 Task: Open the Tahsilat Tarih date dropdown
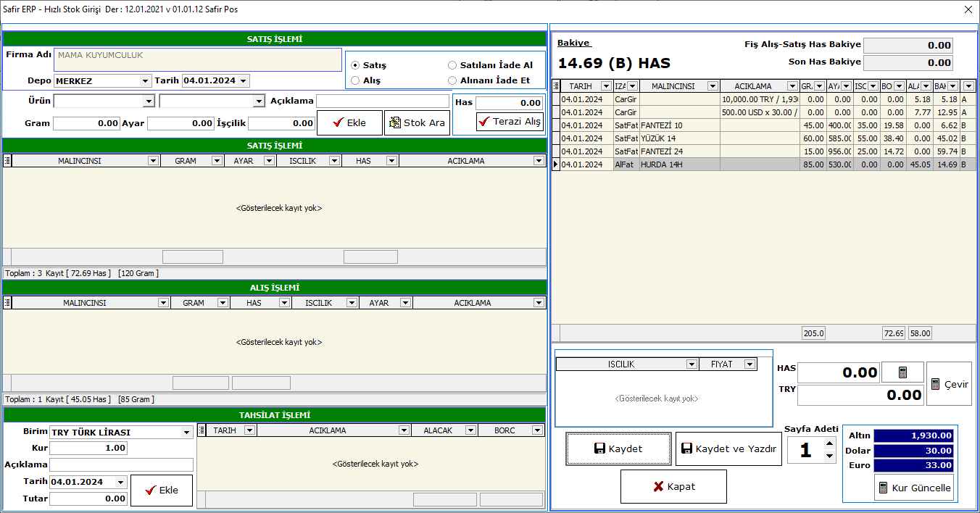(121, 482)
